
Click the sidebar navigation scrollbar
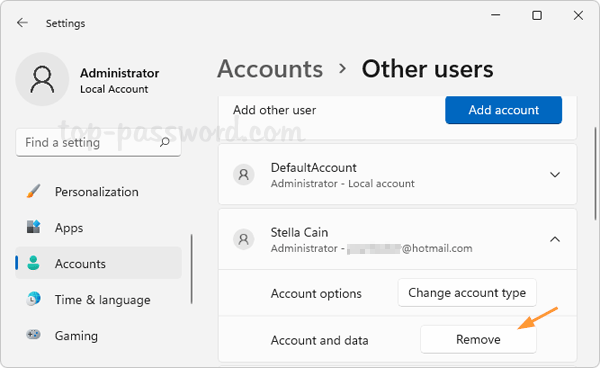pos(191,269)
